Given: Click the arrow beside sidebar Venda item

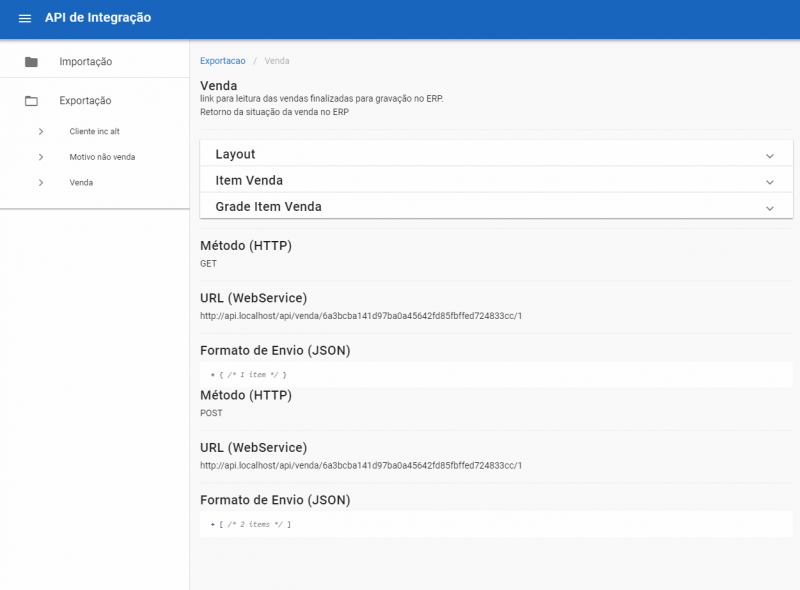Looking at the screenshot, I should (x=41, y=183).
